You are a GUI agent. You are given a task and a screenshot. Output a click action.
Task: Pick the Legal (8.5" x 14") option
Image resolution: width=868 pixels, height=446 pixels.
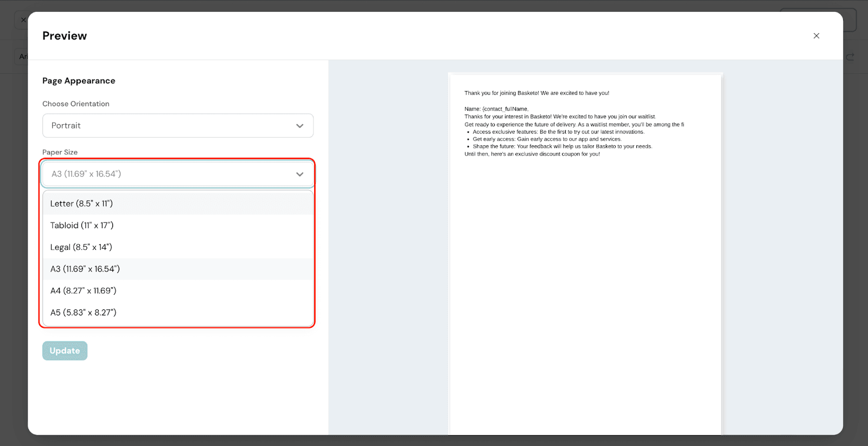81,247
